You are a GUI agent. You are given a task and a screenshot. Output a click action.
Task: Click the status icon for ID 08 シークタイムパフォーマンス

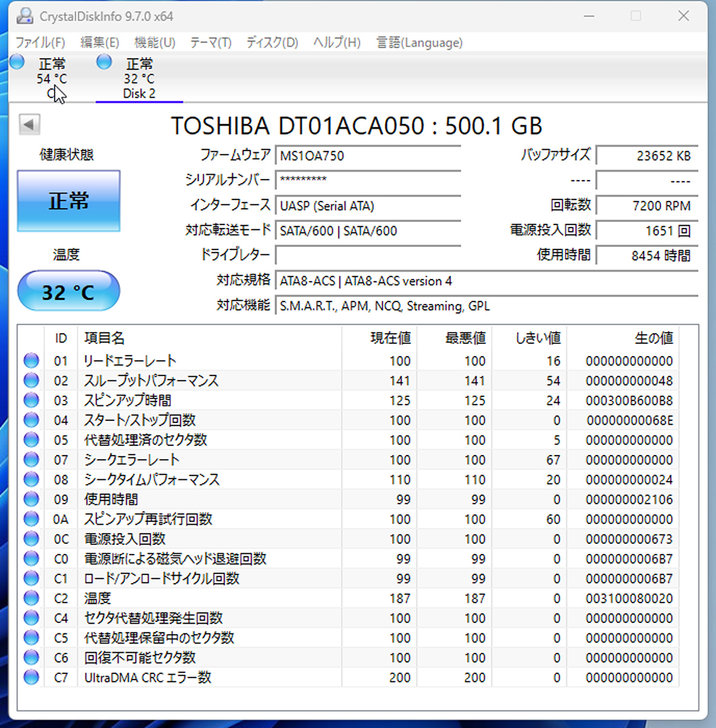31,479
